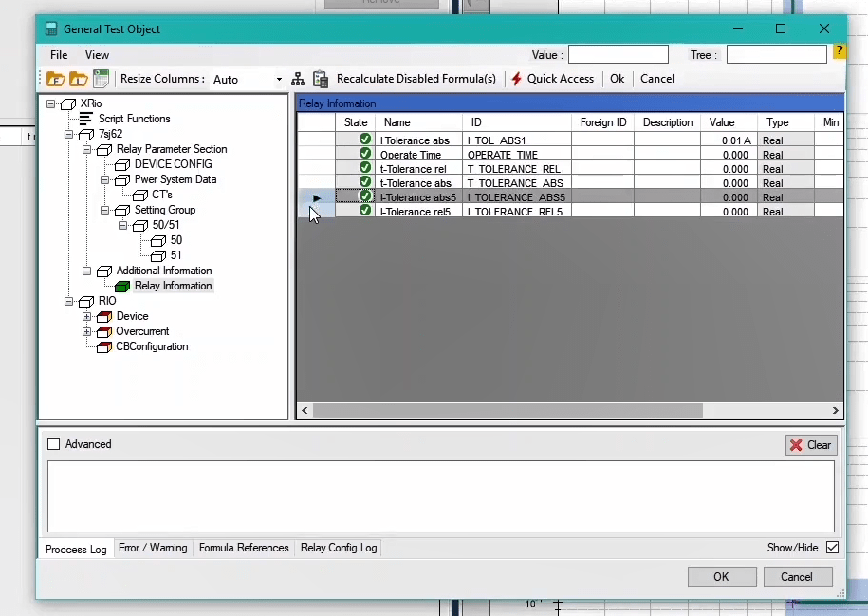
Task: Click the green spreadsheet icon in toolbar
Action: point(101,79)
